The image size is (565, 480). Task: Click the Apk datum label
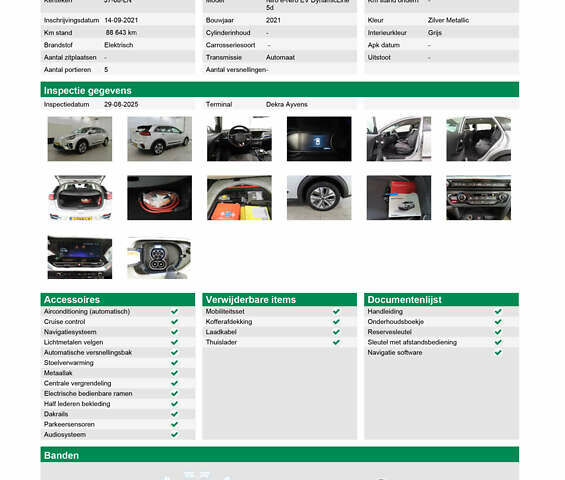tap(384, 45)
